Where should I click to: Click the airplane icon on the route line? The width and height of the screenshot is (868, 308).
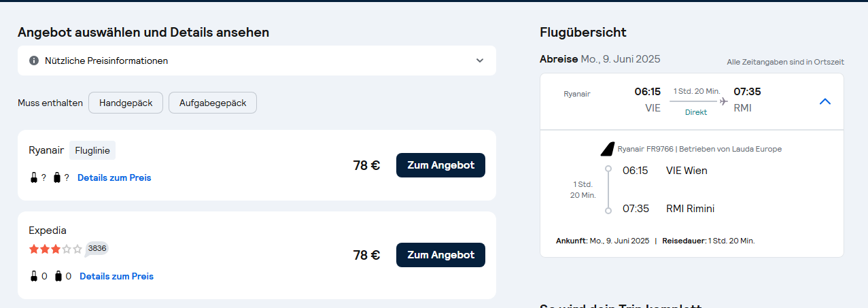coord(723,101)
